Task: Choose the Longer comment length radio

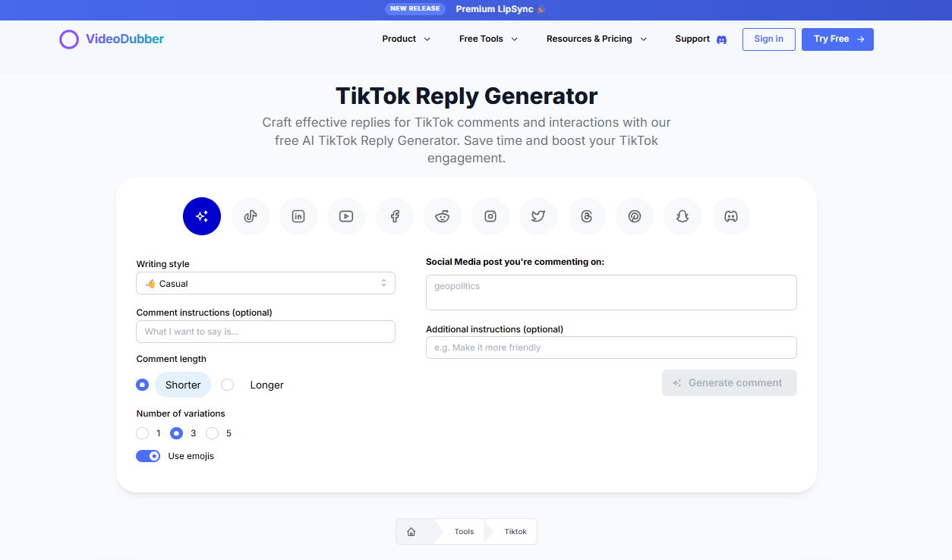Action: click(227, 385)
